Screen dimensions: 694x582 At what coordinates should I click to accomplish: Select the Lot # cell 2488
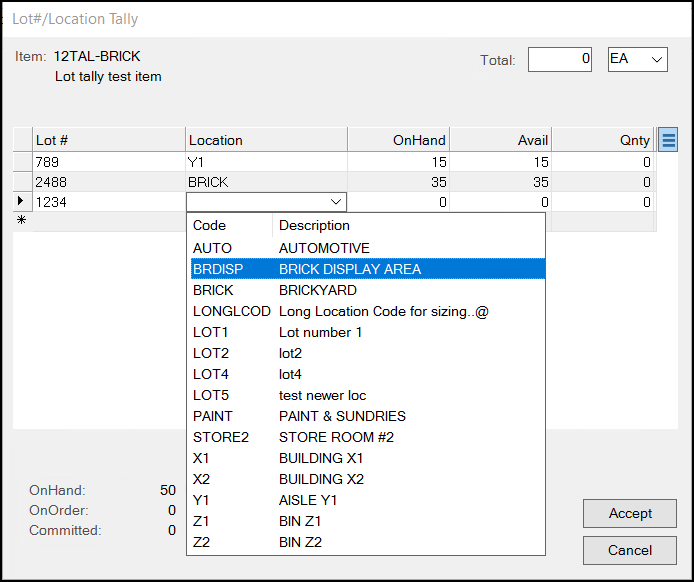(x=109, y=182)
